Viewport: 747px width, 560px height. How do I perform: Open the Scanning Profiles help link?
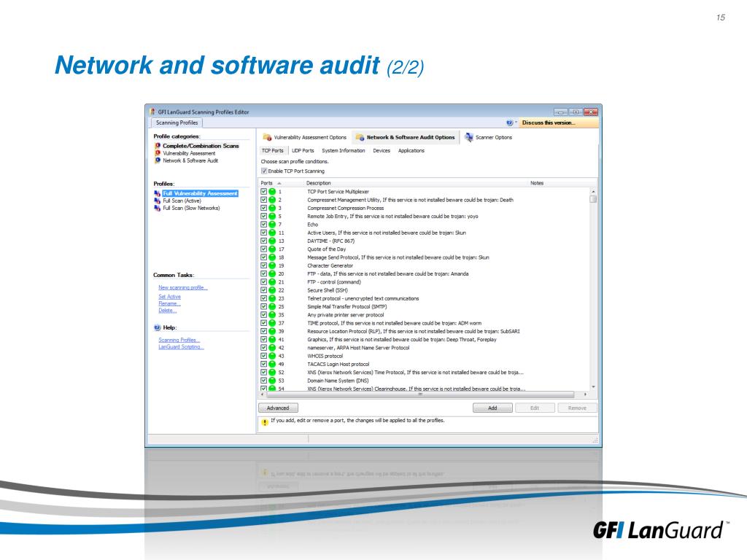point(179,340)
